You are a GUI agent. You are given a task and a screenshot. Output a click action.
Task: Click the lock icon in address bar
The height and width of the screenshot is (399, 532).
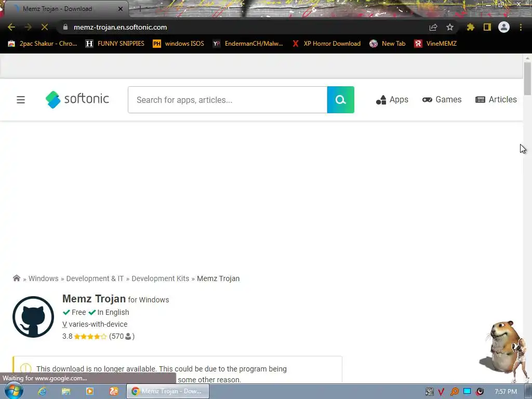(65, 27)
